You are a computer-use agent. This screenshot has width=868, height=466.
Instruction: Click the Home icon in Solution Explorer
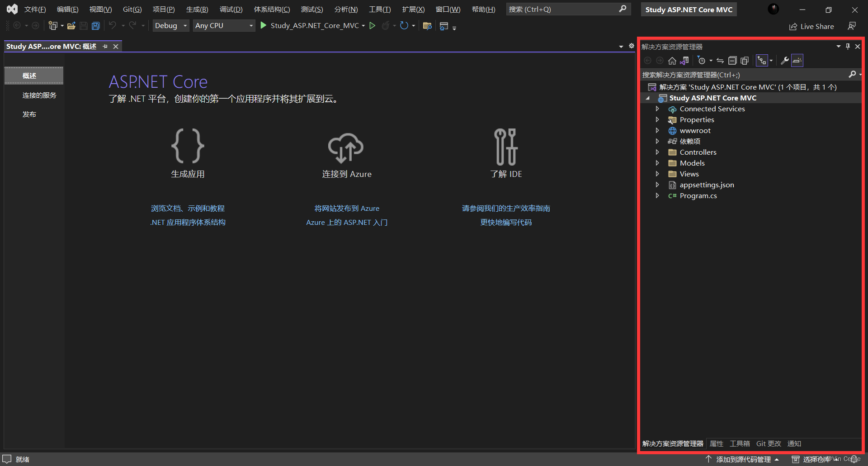[x=672, y=61]
